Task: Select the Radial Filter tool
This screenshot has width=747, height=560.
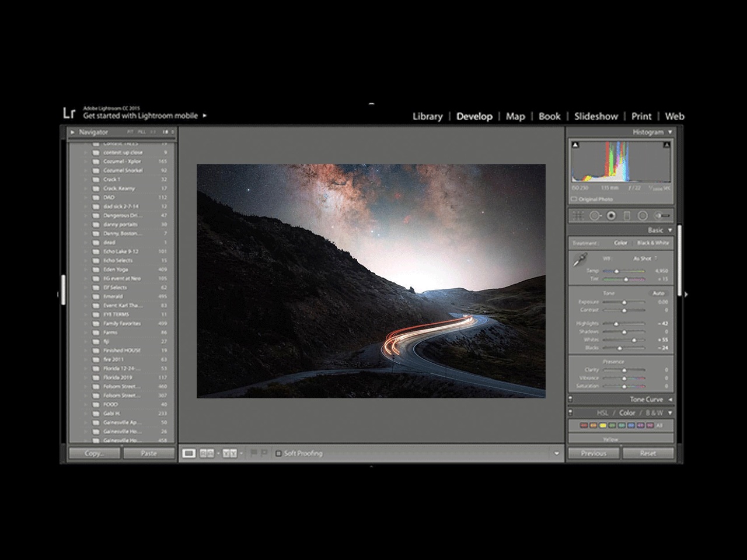Action: pos(643,216)
